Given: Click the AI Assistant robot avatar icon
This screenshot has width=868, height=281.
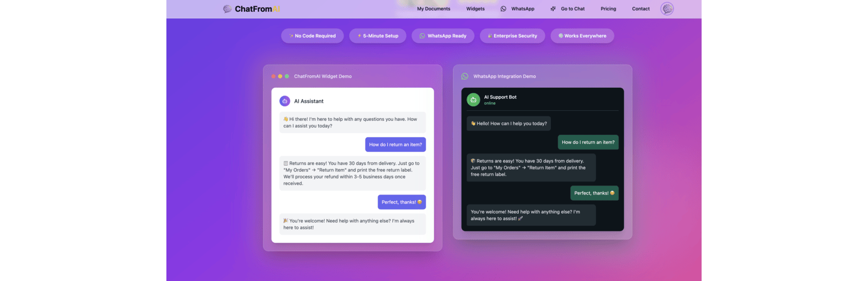Looking at the screenshot, I should 284,101.
